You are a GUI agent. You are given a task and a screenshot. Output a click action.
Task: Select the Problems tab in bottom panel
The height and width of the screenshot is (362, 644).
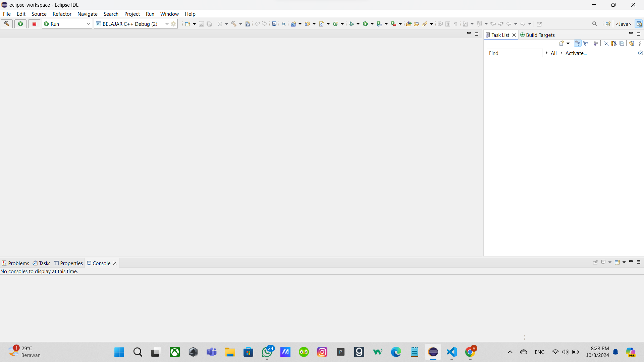click(x=15, y=263)
